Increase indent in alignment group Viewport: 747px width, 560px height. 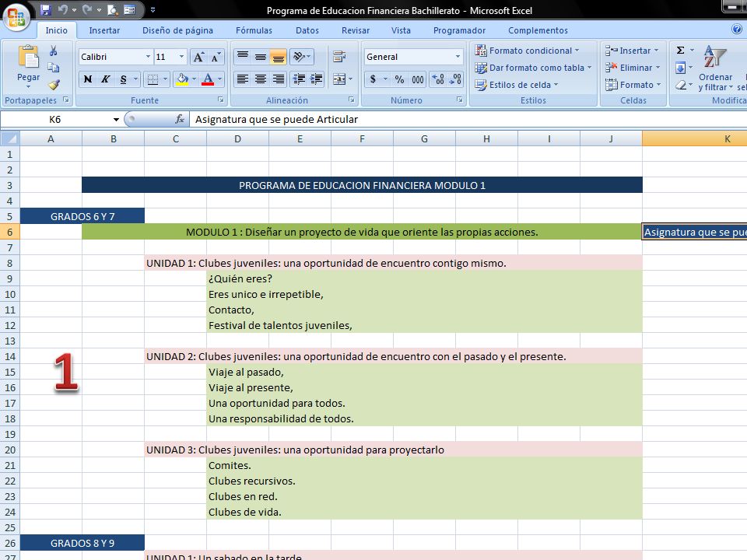[317, 79]
